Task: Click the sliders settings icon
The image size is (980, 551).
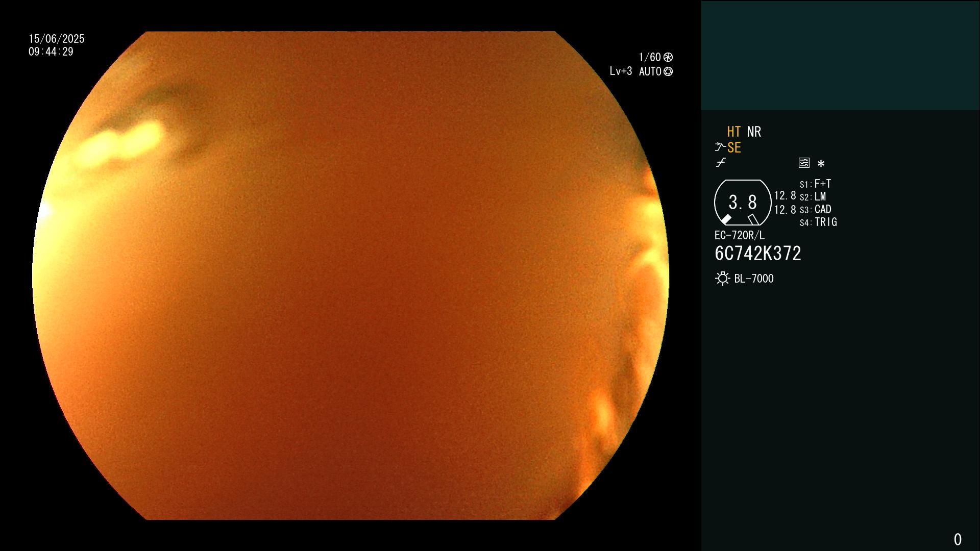Action: (x=804, y=163)
